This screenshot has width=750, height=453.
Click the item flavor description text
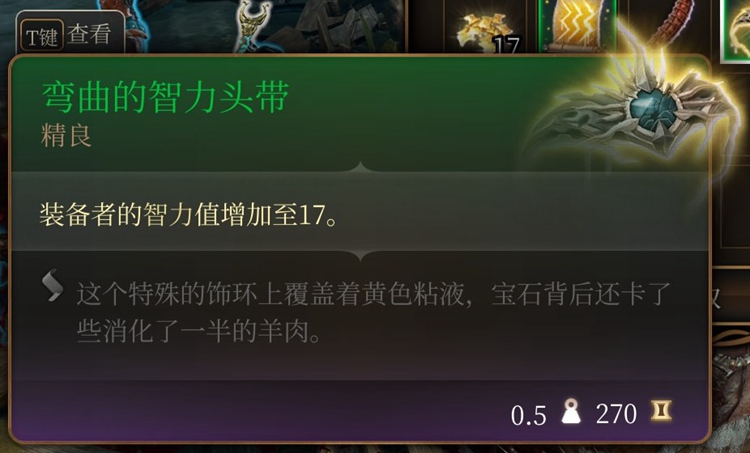coord(373,312)
